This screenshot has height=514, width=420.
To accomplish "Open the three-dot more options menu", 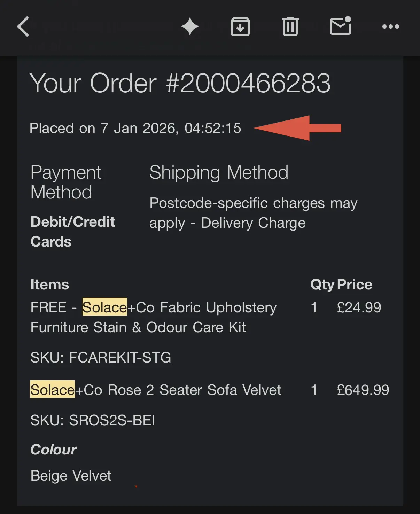I will pyautogui.click(x=390, y=26).
